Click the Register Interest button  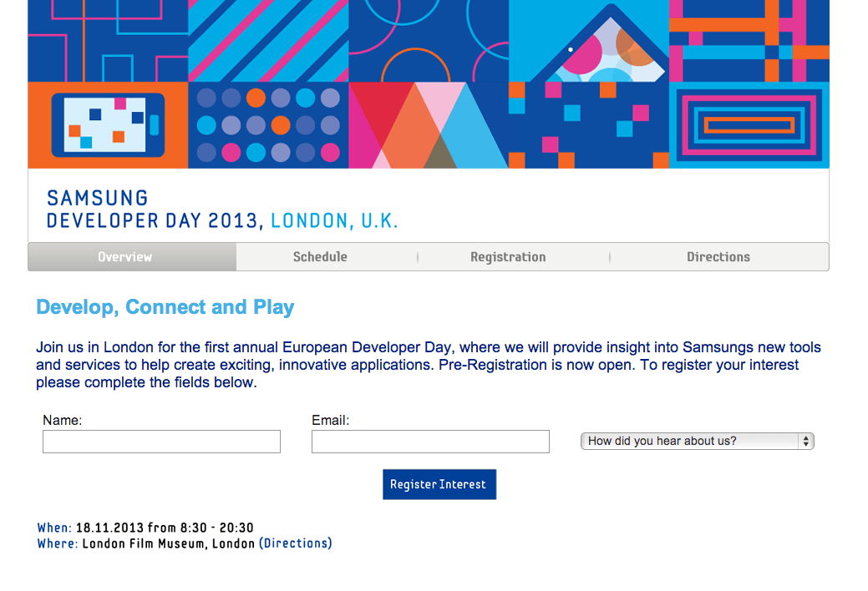pos(439,484)
